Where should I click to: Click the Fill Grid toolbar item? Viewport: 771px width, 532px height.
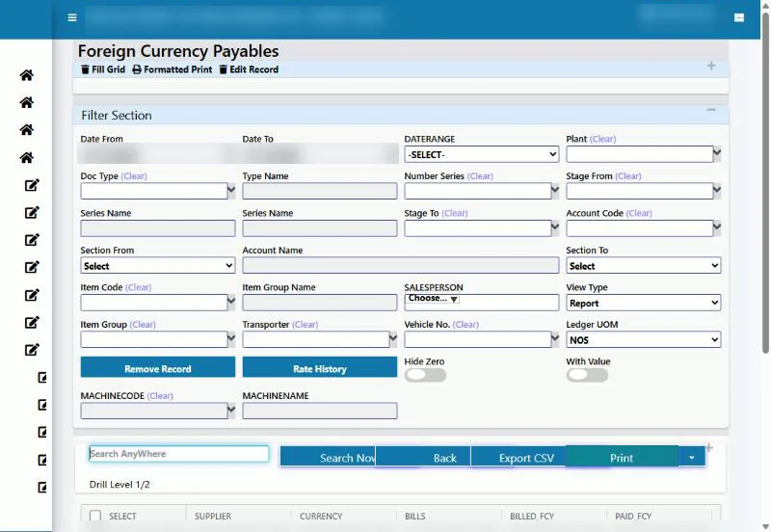pyautogui.click(x=103, y=69)
